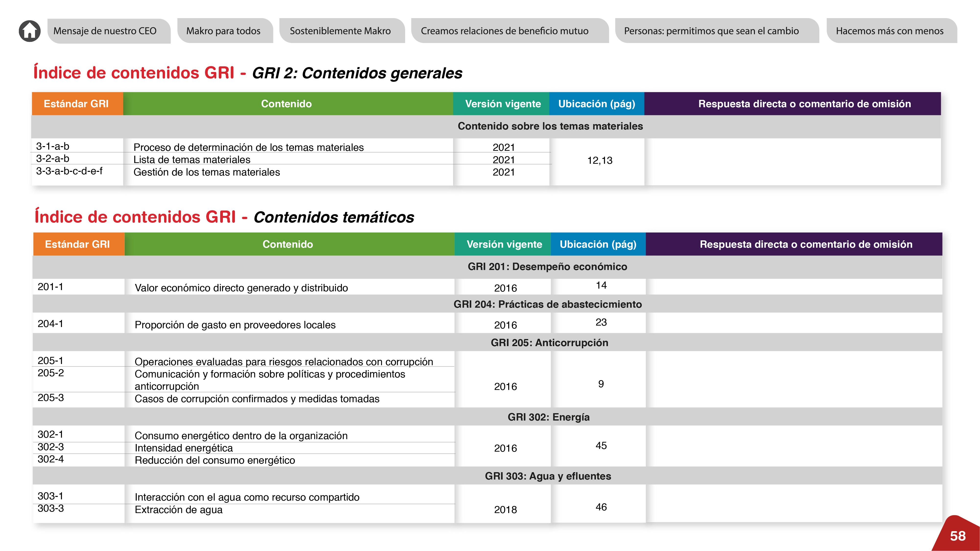Go to Makro para todos tab
This screenshot has height=551, width=980.
(x=223, y=31)
